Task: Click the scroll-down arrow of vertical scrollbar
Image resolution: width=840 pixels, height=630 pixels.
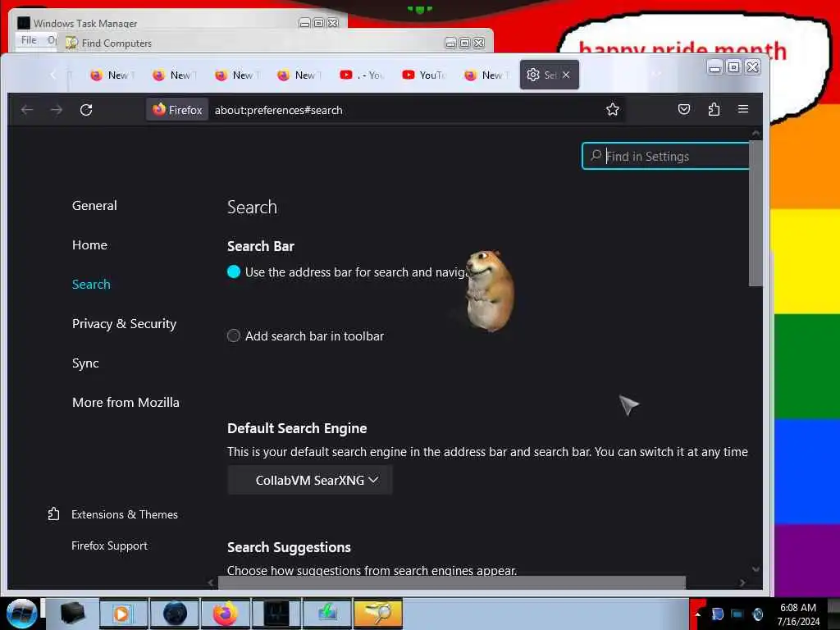Action: tap(756, 569)
